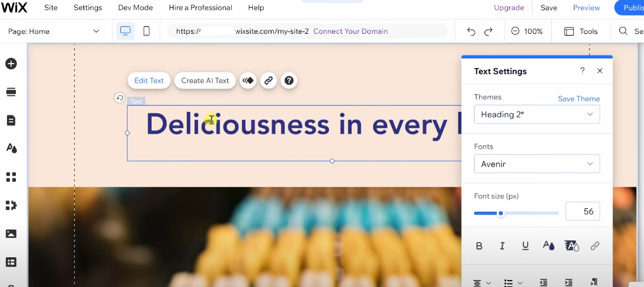Open Media image icon in sidebar
Screen dimensions: 644x287
point(11,233)
